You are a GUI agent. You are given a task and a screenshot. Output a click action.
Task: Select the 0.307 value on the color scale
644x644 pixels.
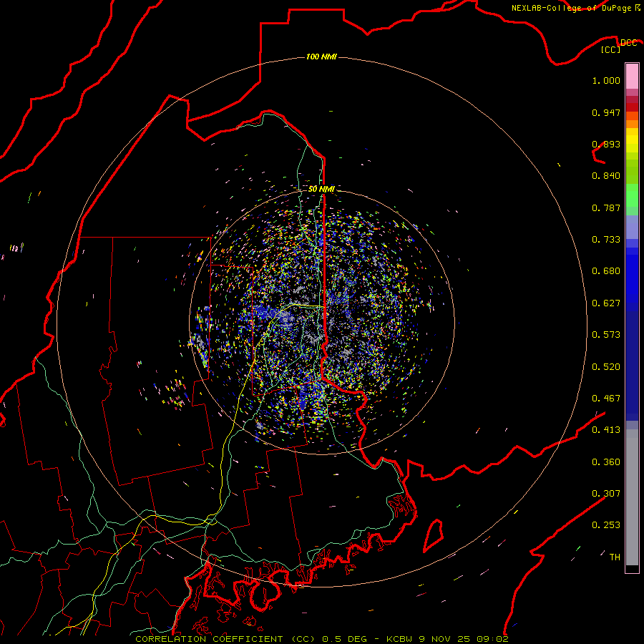tap(606, 494)
